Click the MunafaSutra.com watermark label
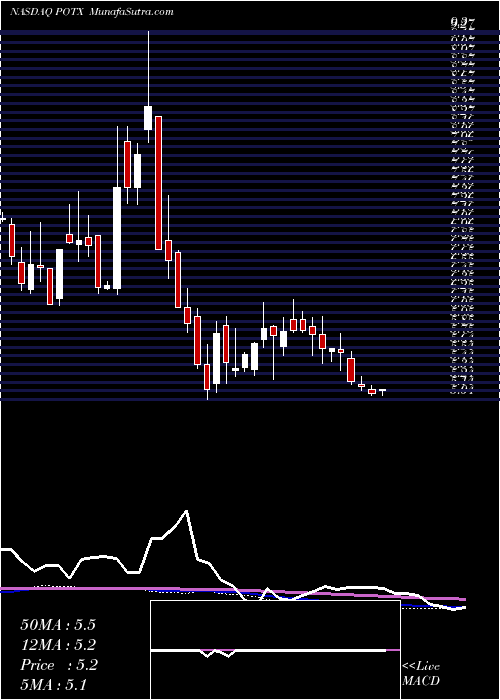Viewport: 500px width, 700px height. (x=132, y=12)
